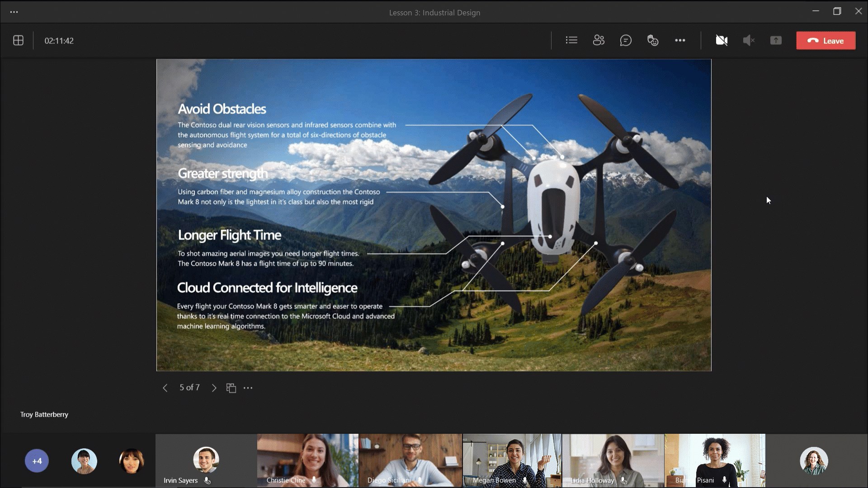
Task: Click the share content tray icon
Action: point(776,41)
